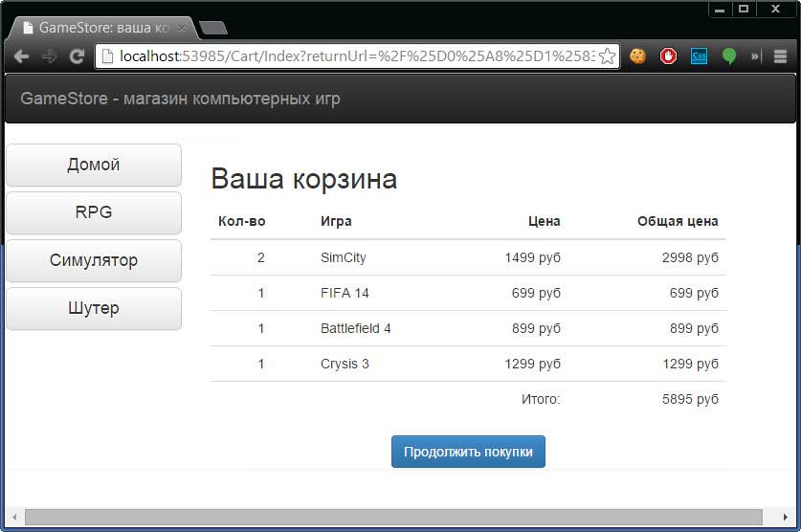Select the GameStore: ваша ко tab
This screenshot has width=801, height=532.
pyautogui.click(x=102, y=28)
